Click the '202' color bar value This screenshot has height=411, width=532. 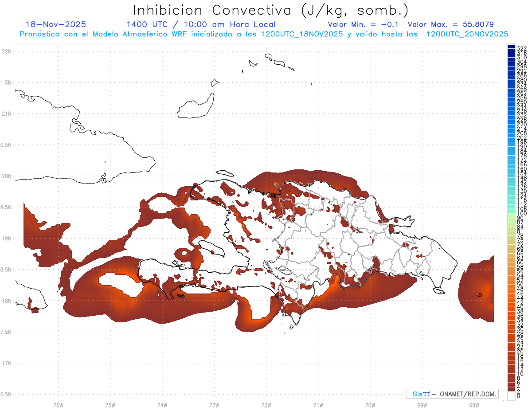click(x=522, y=137)
